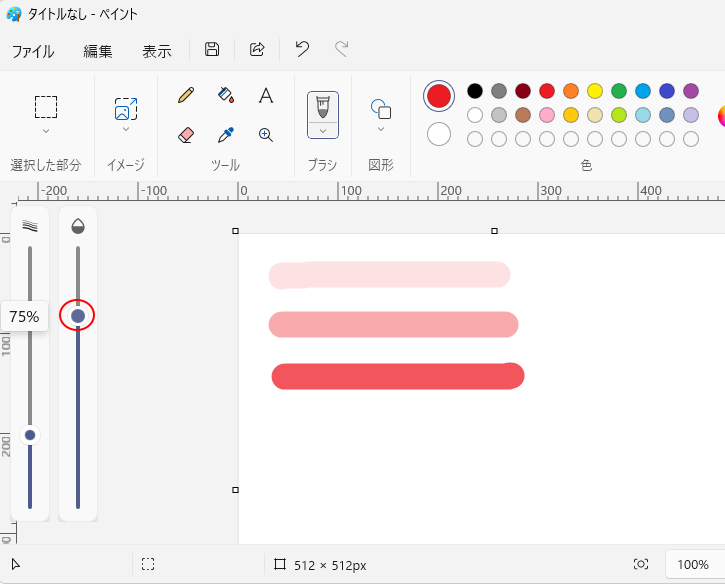Select the Pencil tool

pyautogui.click(x=186, y=95)
